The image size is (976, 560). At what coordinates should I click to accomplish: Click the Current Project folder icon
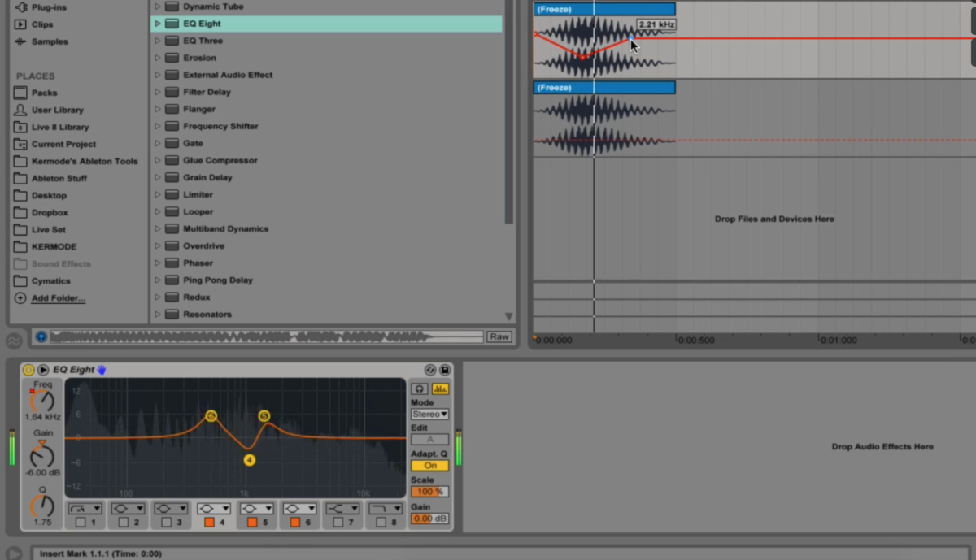coord(20,144)
